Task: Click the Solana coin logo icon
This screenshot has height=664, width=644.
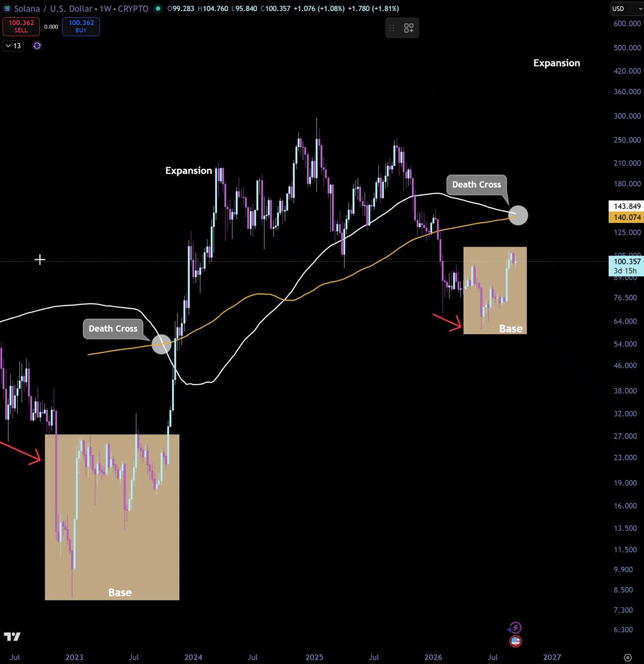Action: tap(7, 9)
